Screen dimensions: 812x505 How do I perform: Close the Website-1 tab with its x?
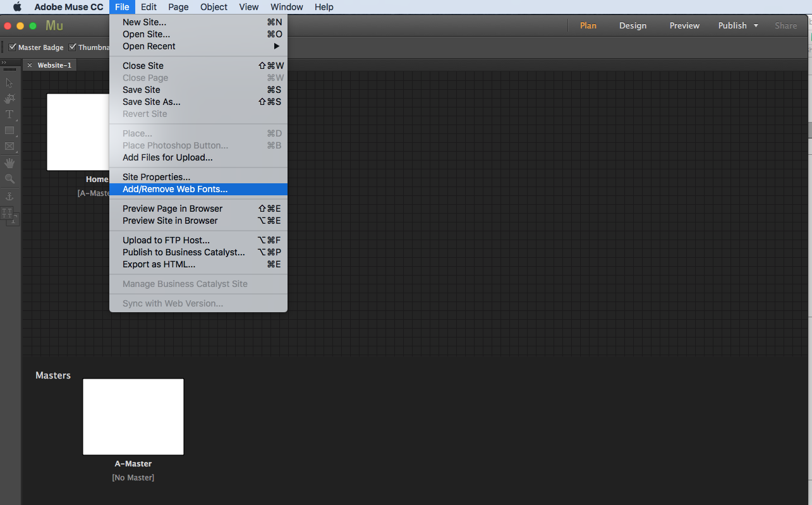tap(30, 65)
